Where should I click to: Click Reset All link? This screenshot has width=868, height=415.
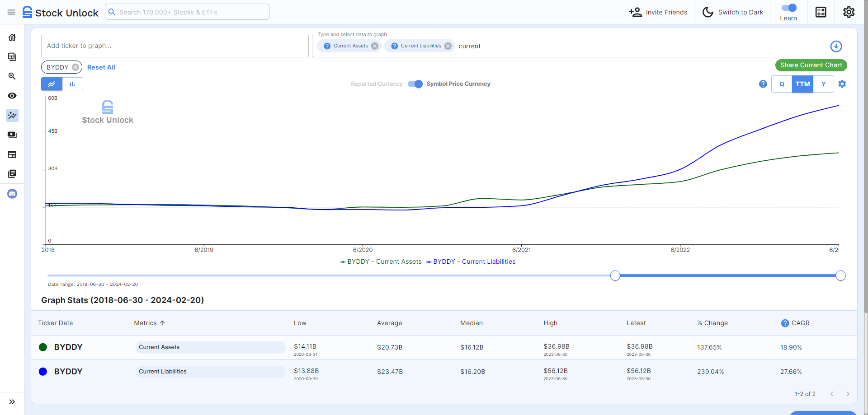click(x=101, y=67)
